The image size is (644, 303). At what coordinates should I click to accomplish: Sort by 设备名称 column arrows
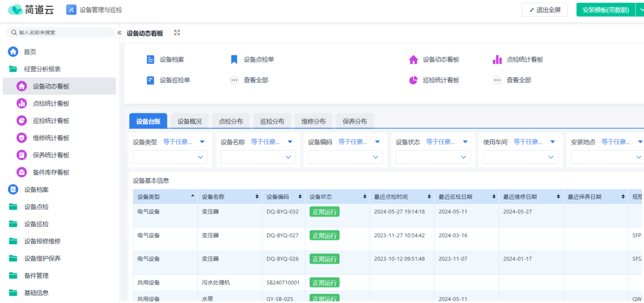click(x=257, y=197)
